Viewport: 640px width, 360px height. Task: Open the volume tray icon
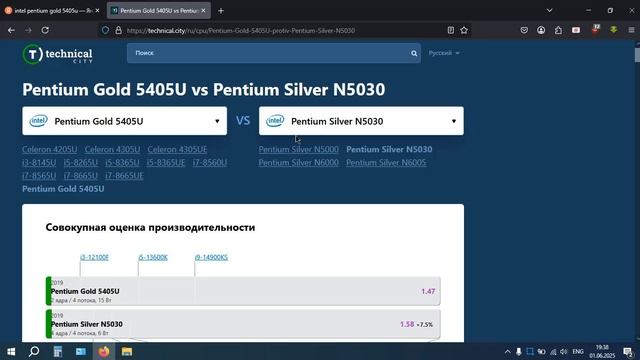tap(564, 351)
